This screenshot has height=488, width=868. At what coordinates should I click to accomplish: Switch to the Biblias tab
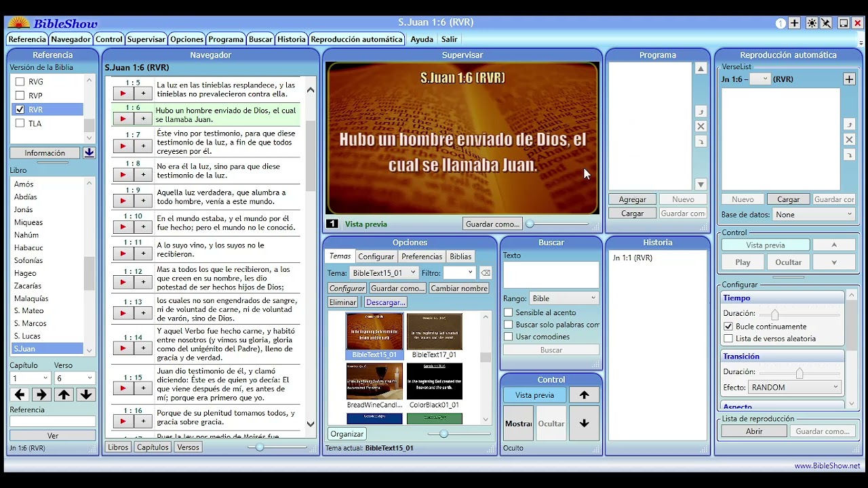(x=460, y=256)
